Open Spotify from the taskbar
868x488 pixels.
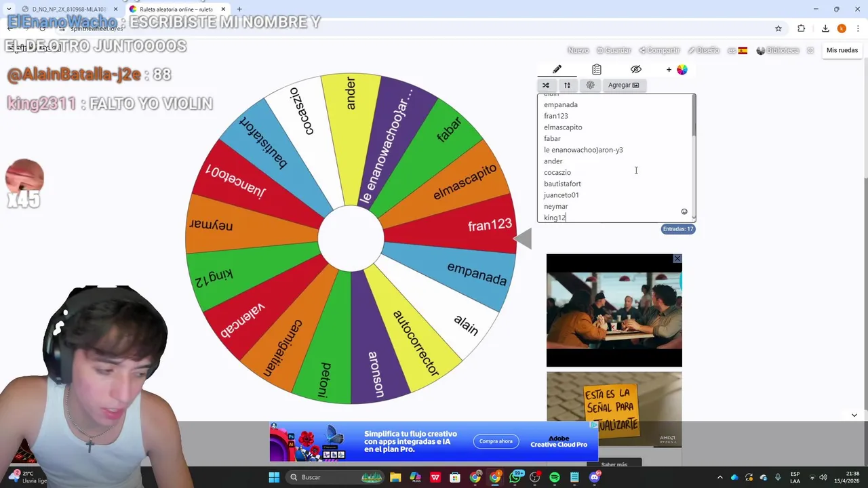[555, 477]
